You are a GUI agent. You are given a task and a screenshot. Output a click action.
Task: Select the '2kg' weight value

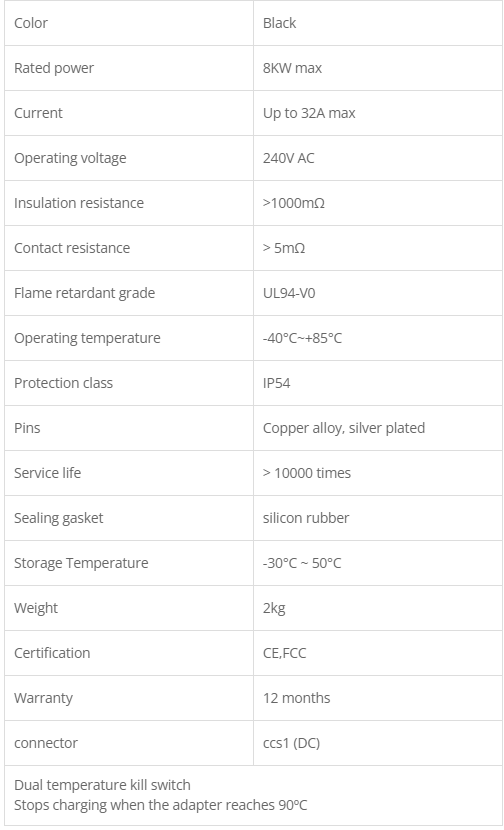[x=274, y=608]
